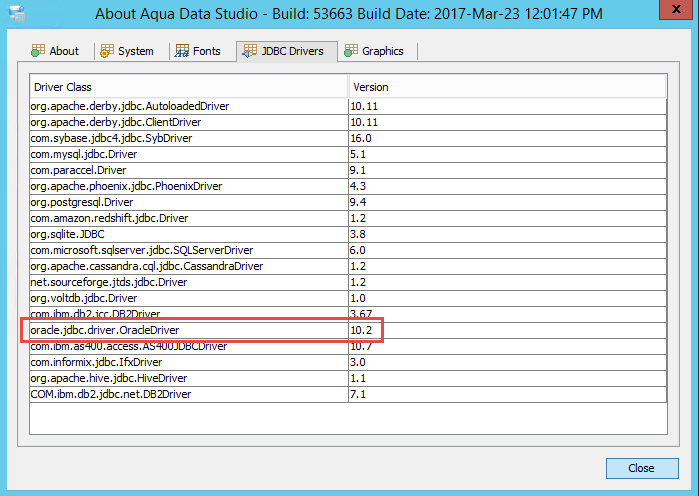Select the com.paraccel.Driver row
Screen dimensions: 699x496
click(x=348, y=170)
